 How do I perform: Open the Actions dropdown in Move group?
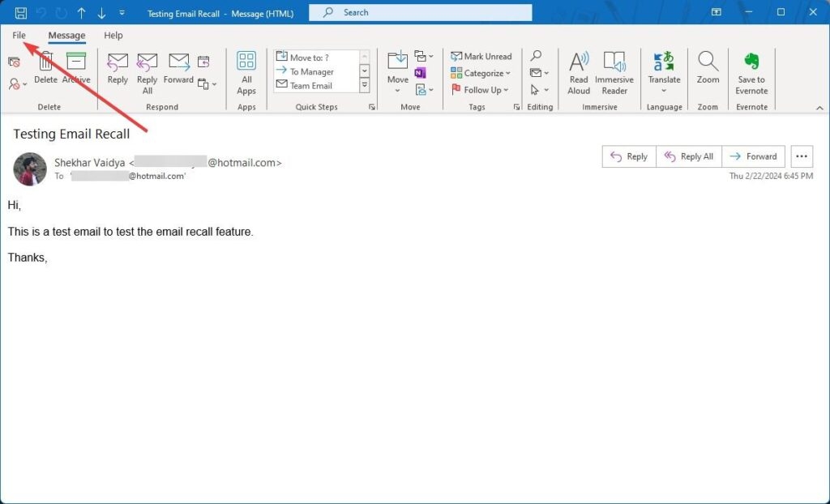point(424,89)
